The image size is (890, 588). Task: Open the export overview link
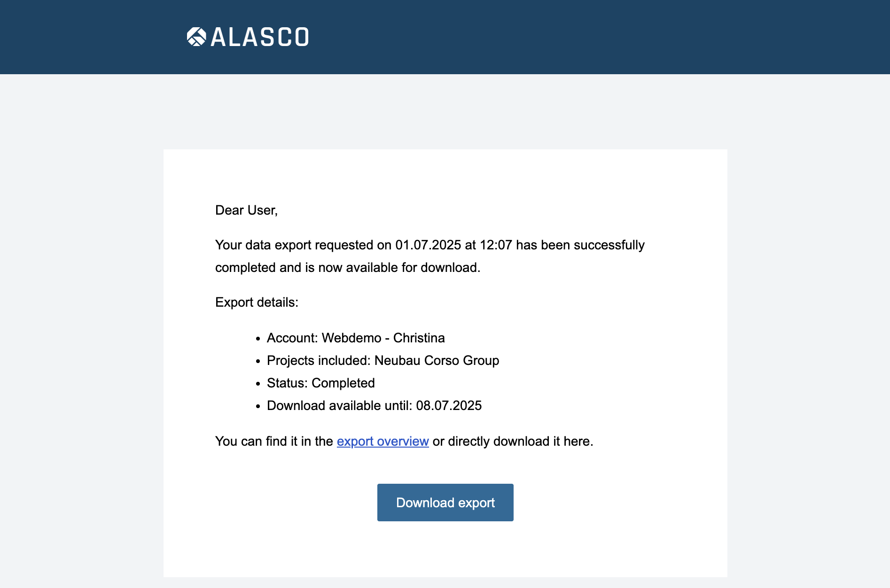(x=383, y=441)
